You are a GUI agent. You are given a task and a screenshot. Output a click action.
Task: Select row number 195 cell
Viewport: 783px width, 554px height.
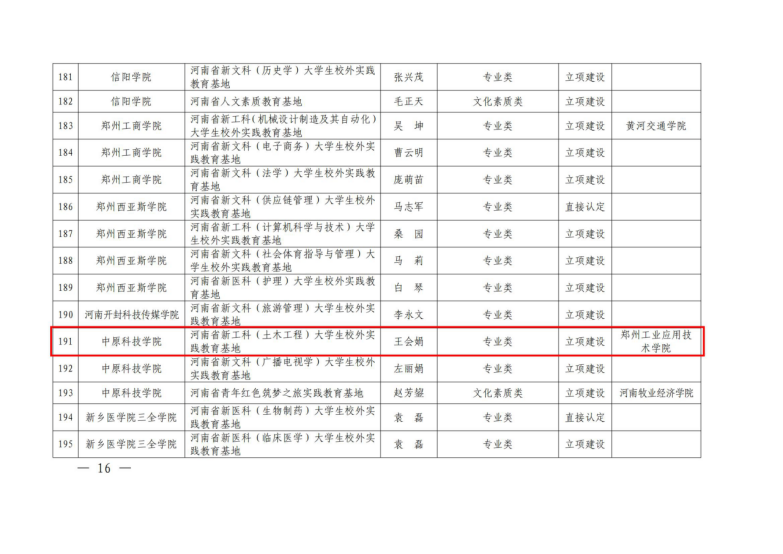66,444
